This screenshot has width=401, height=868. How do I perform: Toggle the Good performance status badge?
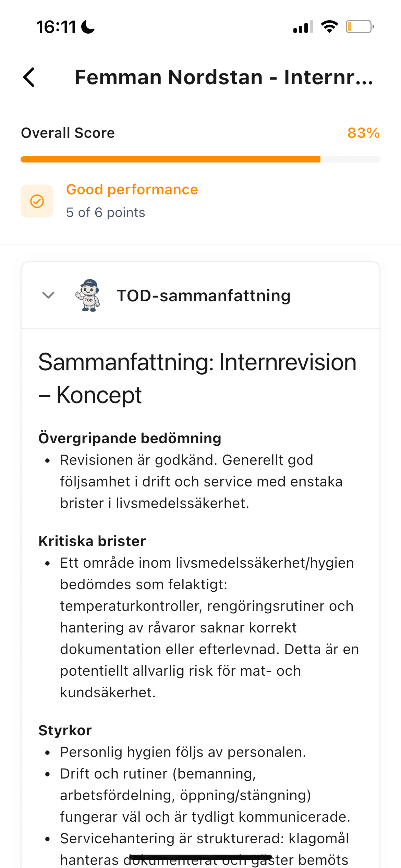(132, 189)
